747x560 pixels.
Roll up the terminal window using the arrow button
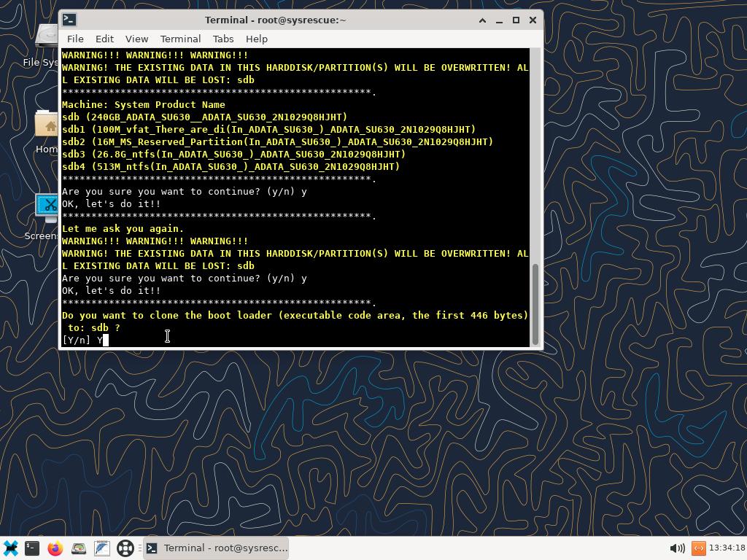coord(482,20)
